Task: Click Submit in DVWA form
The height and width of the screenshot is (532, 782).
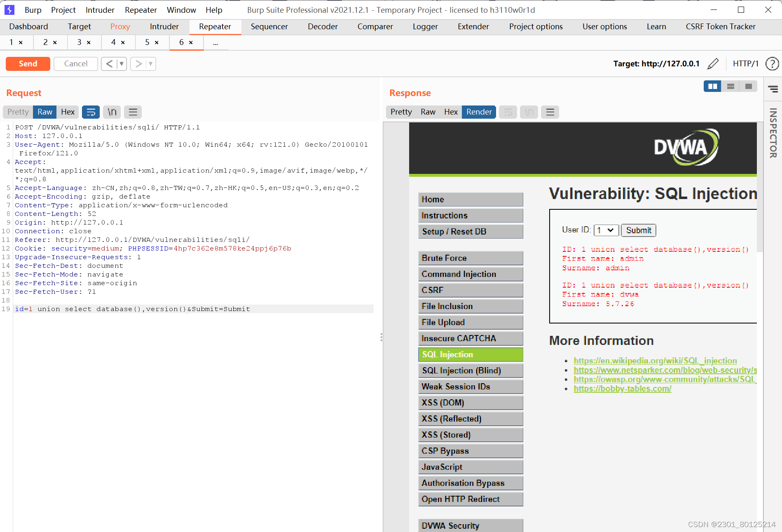Action: (639, 230)
